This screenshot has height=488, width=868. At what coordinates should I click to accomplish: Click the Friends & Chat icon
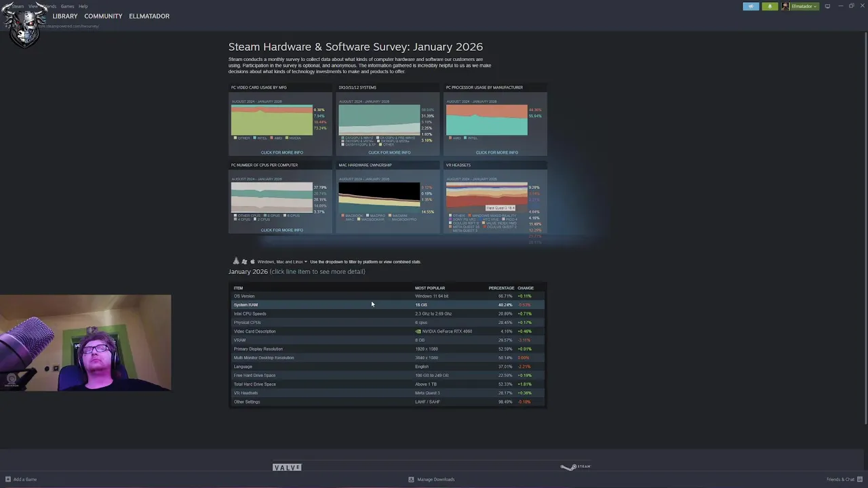(859, 479)
